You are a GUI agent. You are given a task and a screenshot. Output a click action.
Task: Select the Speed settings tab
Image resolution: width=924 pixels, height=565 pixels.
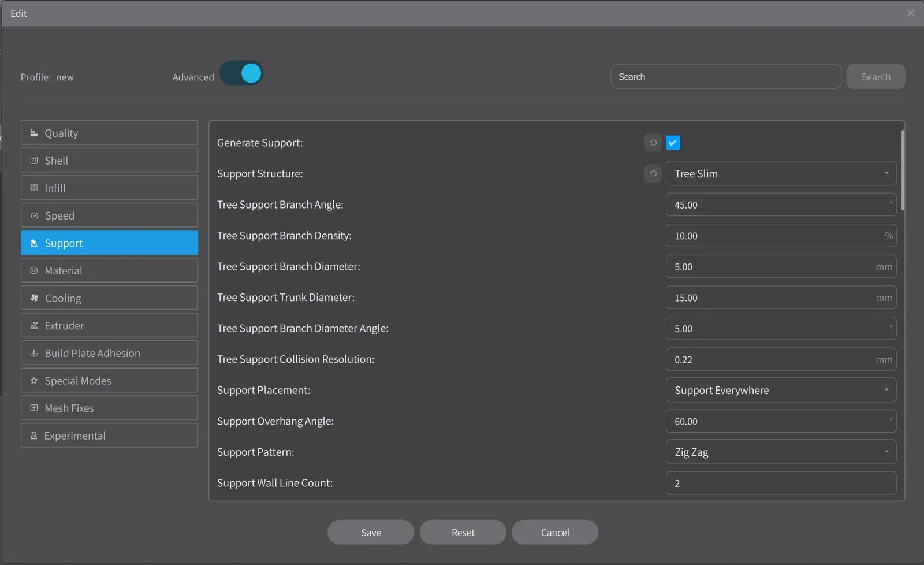point(109,215)
